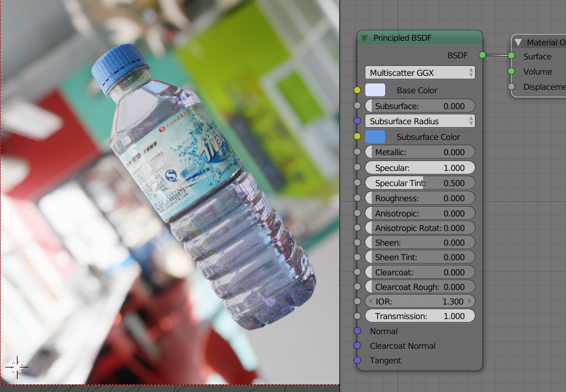566x392 pixels.
Task: Click the Clearcoat value slider
Action: 420,272
